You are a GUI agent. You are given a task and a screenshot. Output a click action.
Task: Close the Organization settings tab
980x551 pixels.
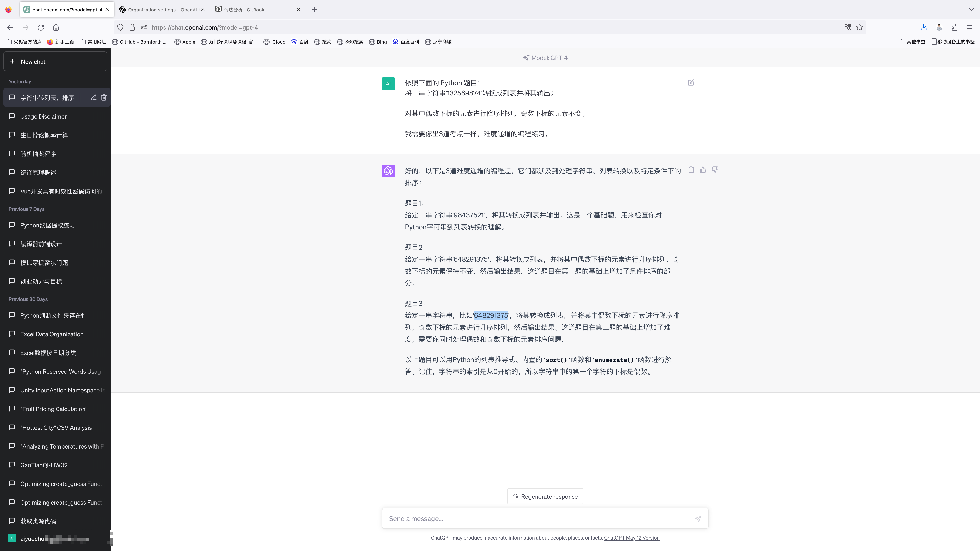click(x=203, y=10)
